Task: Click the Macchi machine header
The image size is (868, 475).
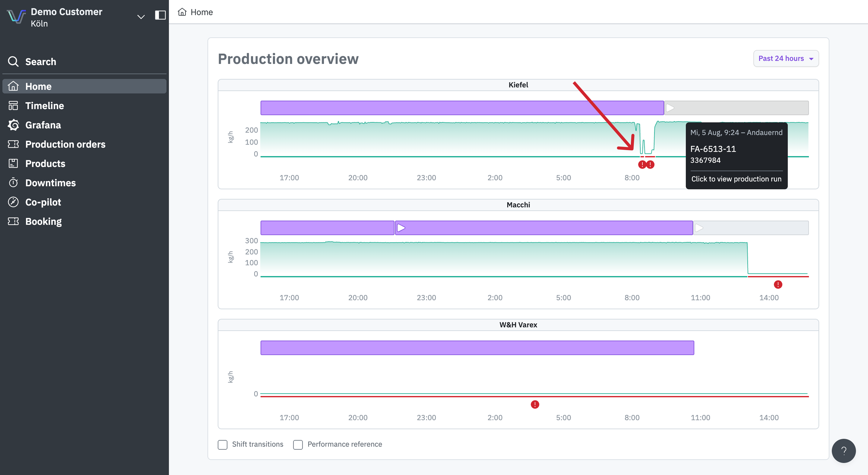Action: [518, 205]
